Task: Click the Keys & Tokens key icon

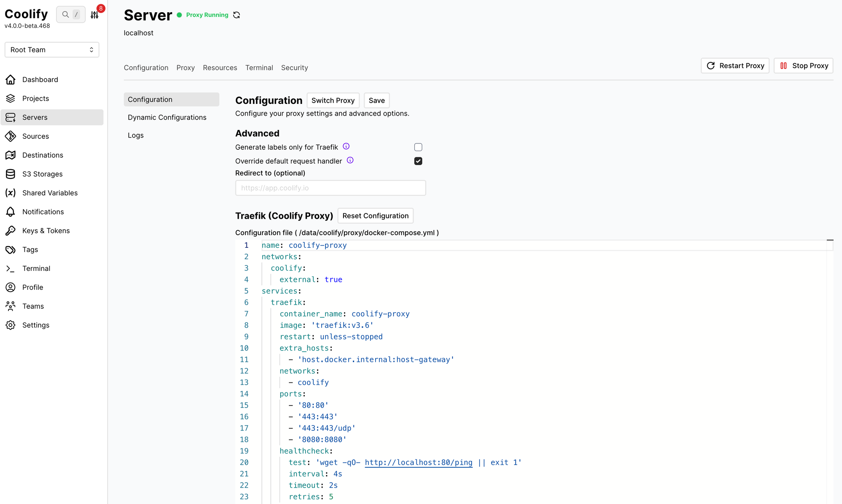Action: tap(11, 231)
